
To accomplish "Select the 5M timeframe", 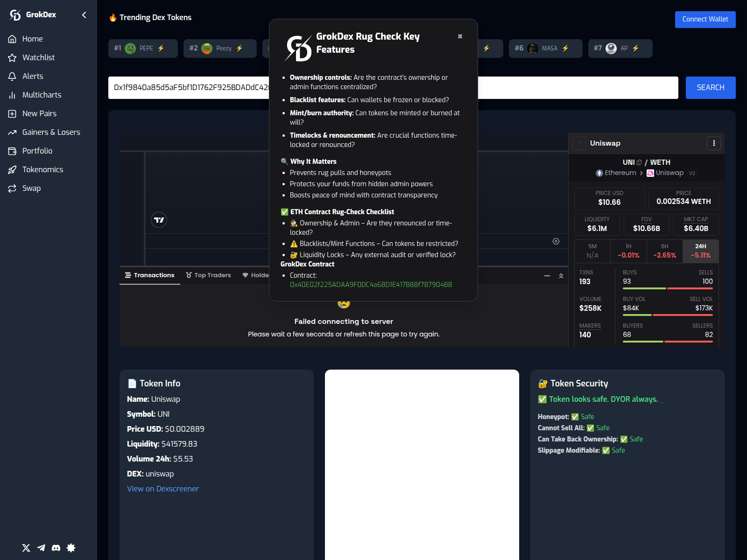I will point(592,251).
